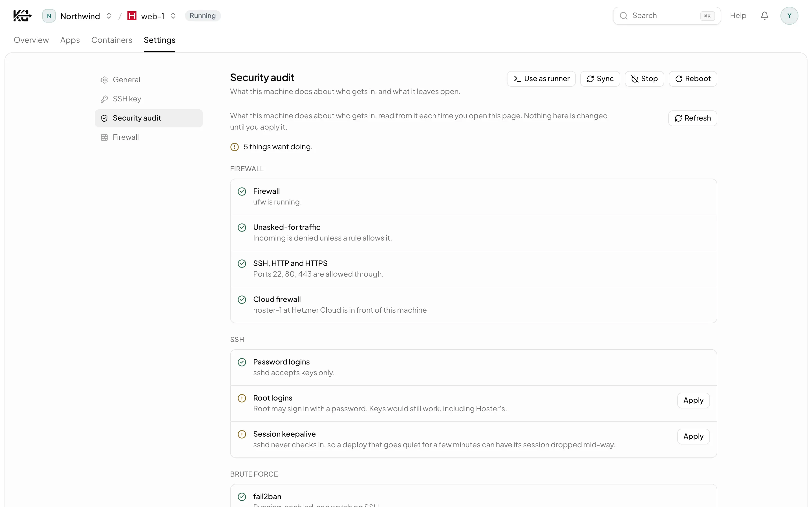Apply the Root logins fix
812x507 pixels.
point(693,400)
